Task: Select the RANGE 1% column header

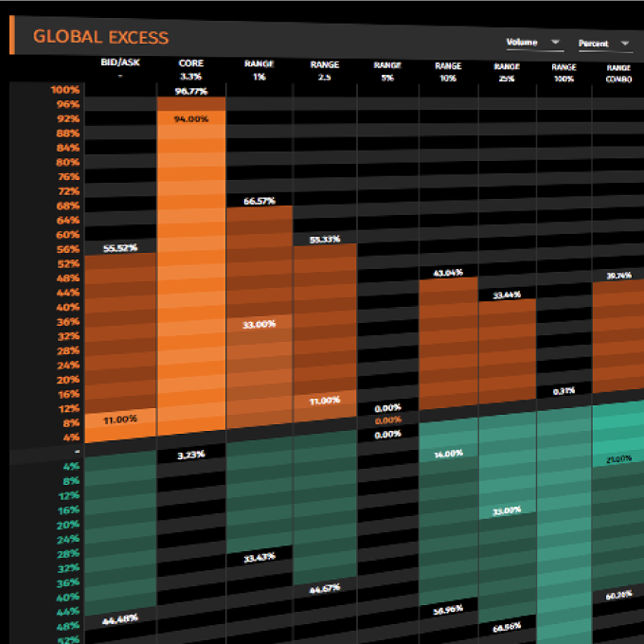Action: (259, 70)
